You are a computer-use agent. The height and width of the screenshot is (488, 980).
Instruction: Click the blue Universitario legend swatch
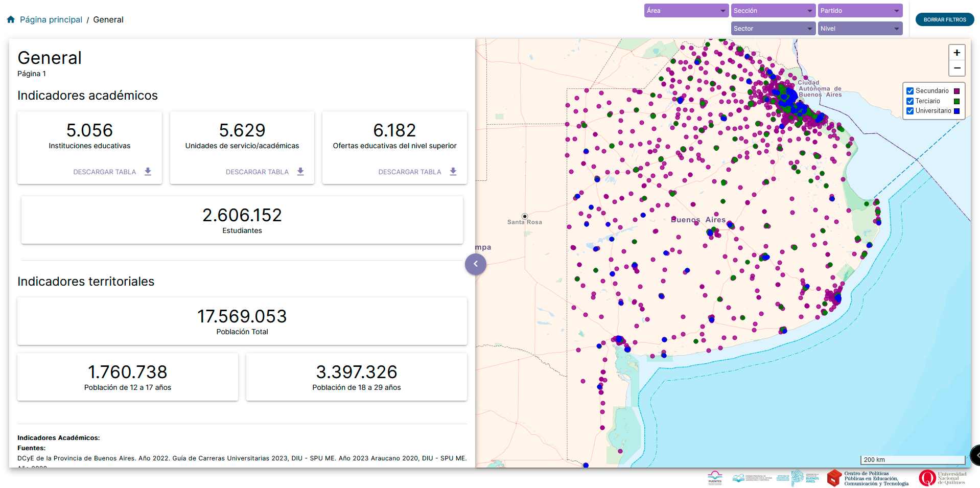tap(956, 111)
